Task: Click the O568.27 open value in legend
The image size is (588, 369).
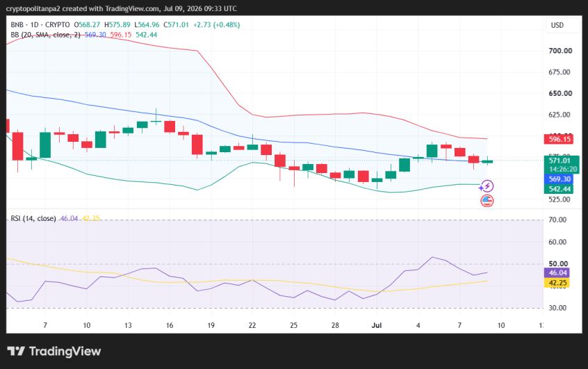Action: coord(87,25)
